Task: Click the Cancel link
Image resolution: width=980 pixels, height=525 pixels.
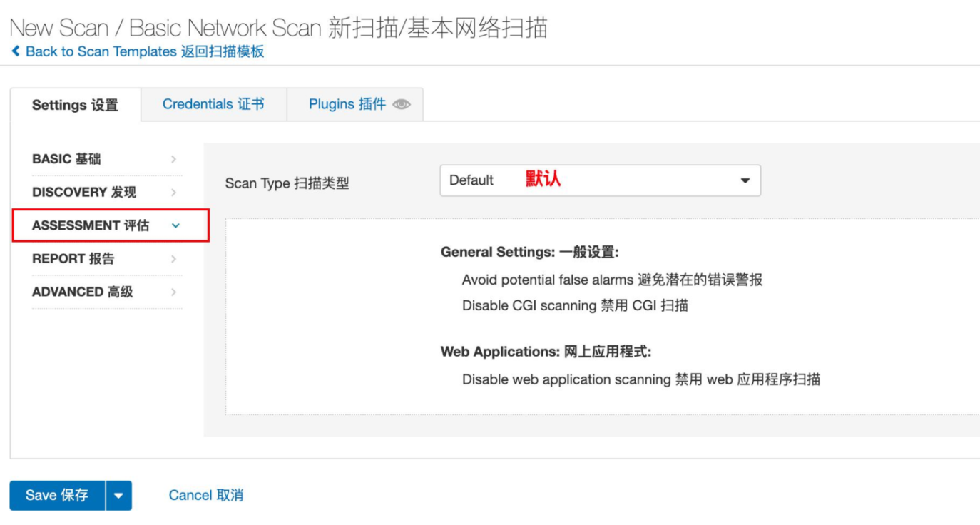Action: click(205, 495)
